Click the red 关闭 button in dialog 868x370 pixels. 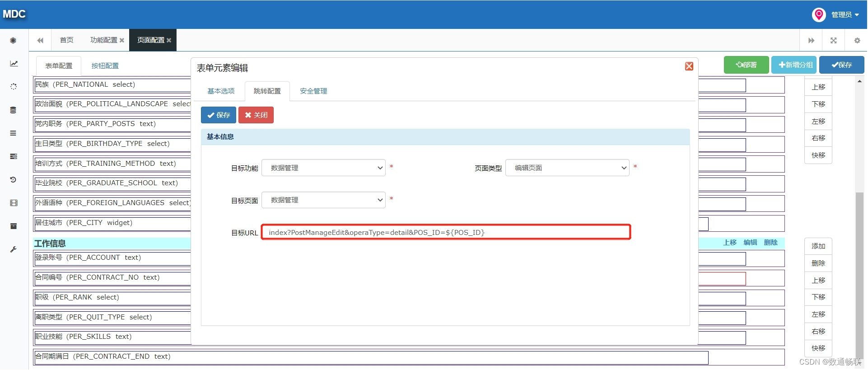point(256,115)
